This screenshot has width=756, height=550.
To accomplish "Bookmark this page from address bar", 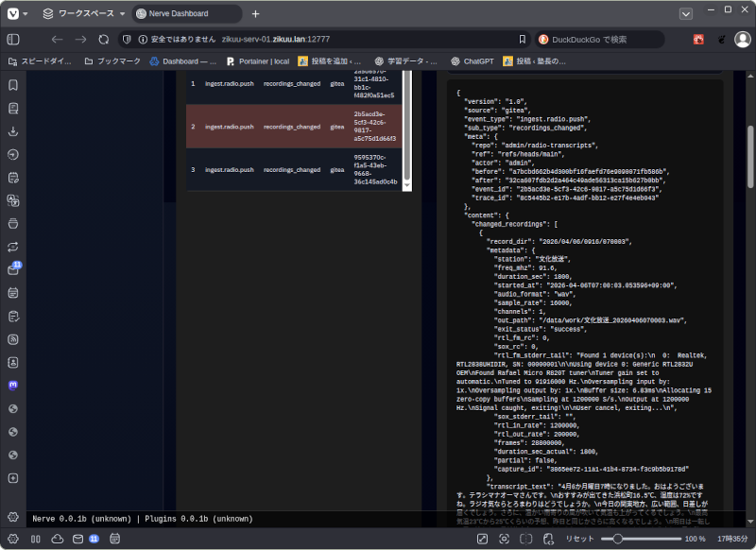I will (523, 40).
